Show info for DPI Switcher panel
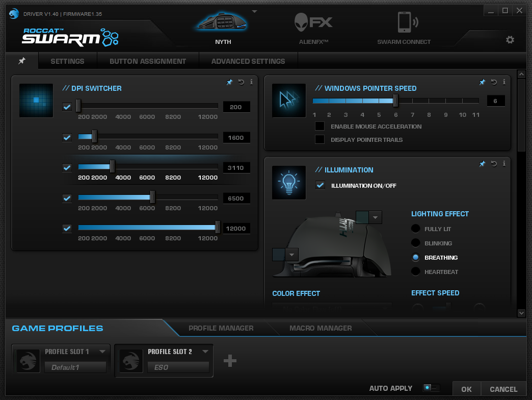This screenshot has height=400, width=532. [x=251, y=82]
